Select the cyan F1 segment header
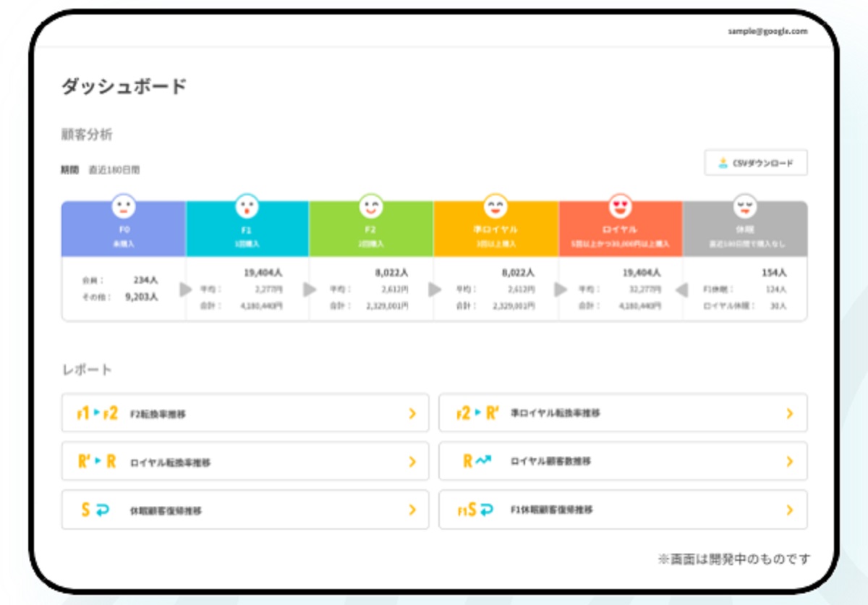The height and width of the screenshot is (605, 868). click(x=247, y=229)
